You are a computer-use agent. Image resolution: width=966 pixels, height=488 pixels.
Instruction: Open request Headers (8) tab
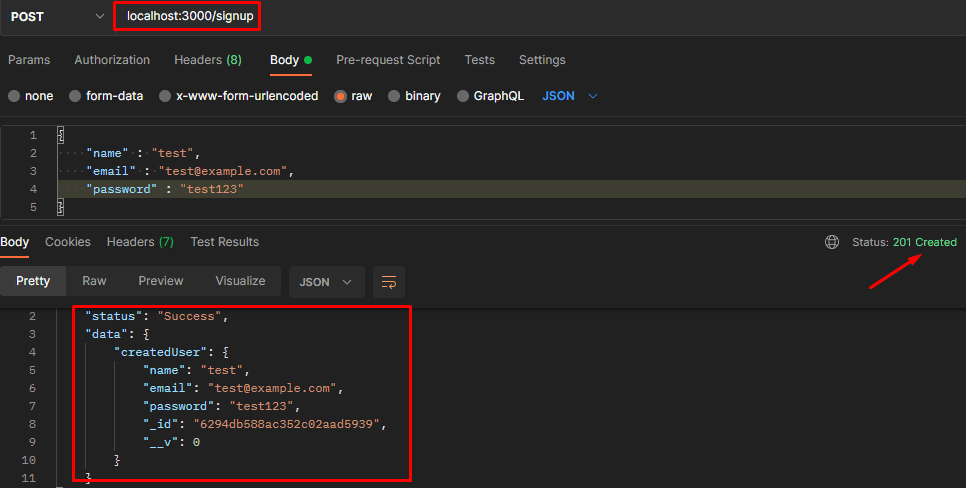(x=208, y=60)
